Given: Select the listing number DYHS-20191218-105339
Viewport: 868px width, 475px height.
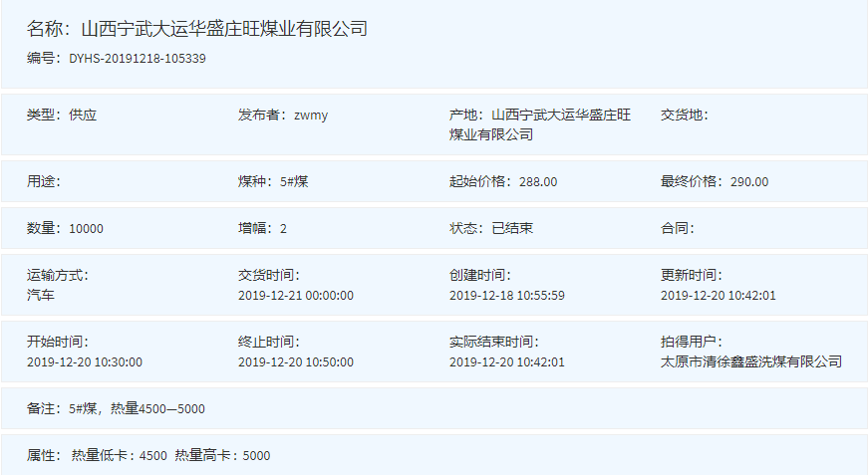Looking at the screenshot, I should click(138, 59).
